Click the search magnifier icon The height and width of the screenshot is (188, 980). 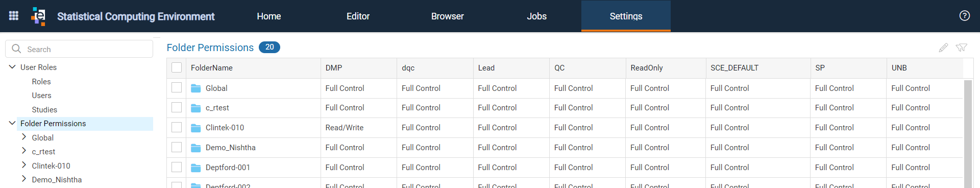click(x=16, y=49)
